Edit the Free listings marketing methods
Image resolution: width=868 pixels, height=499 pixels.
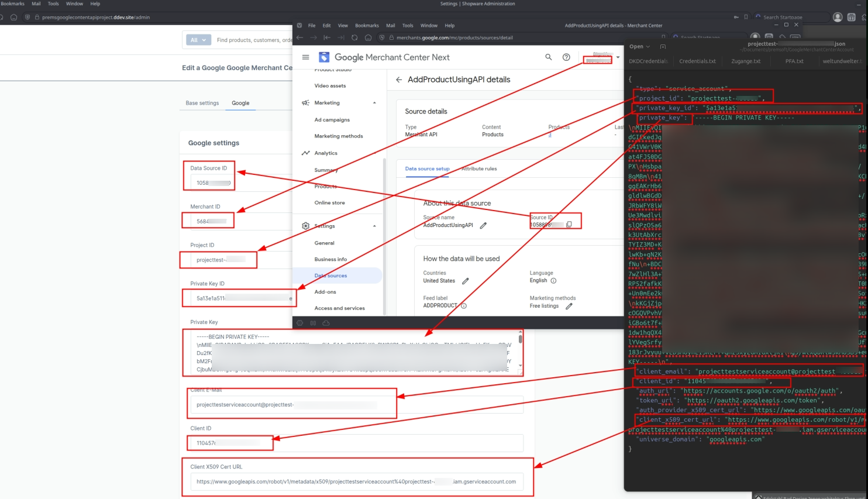pos(569,306)
